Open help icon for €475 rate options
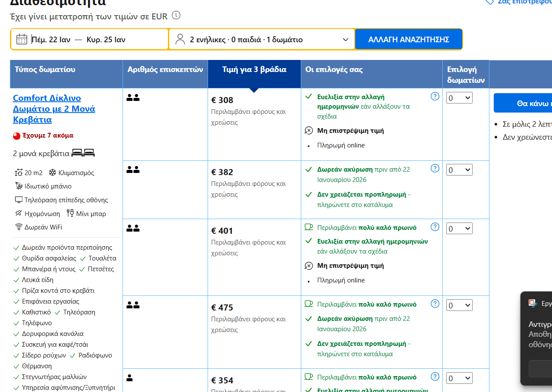 (435, 304)
